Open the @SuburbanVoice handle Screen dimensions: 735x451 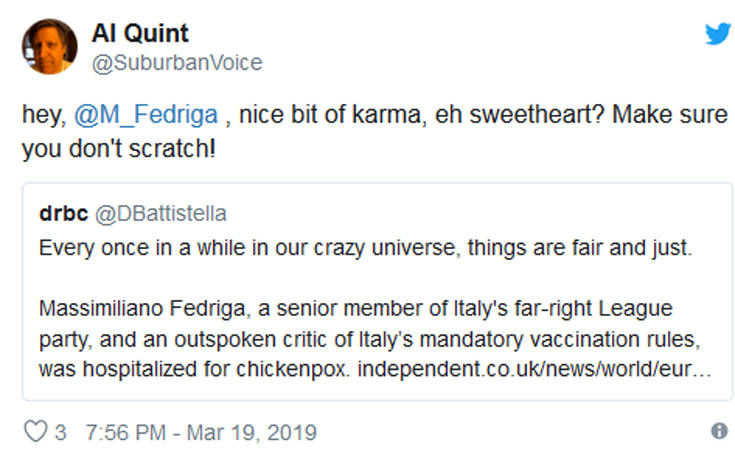pos(177,63)
